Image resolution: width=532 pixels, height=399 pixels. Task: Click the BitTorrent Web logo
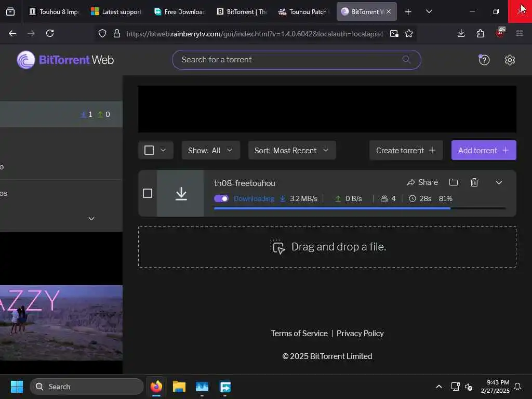tap(65, 60)
